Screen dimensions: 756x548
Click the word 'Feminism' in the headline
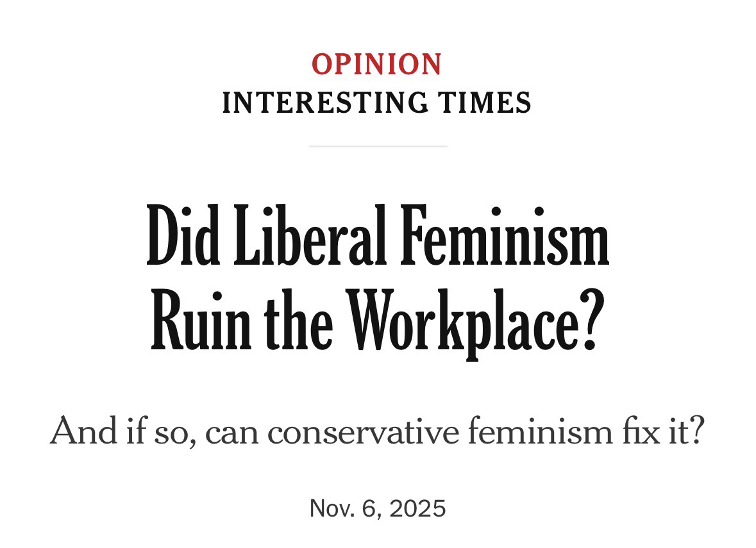(505, 236)
